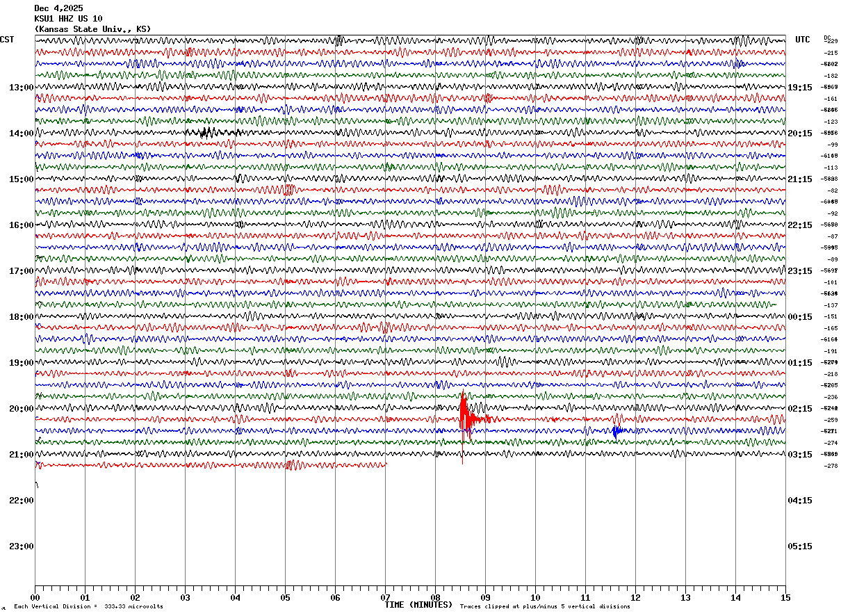Screen dimensions: 841x616
Task: Select the 13:00 CST time label
Action: click(x=20, y=88)
